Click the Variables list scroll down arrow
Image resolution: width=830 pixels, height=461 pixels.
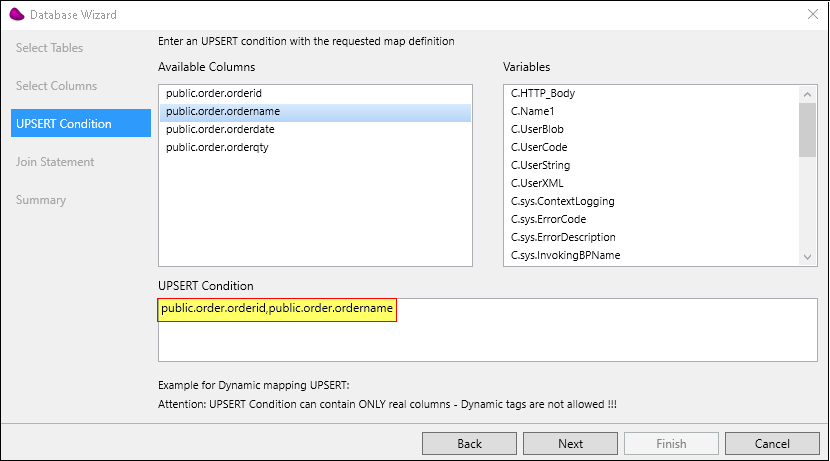pyautogui.click(x=807, y=257)
